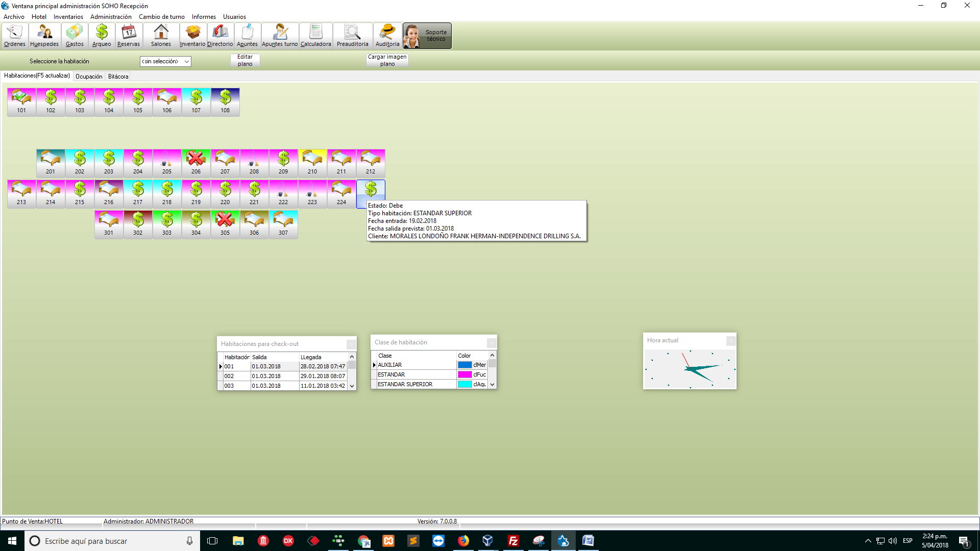Open the Informes menu
980x551 pixels.
[204, 17]
